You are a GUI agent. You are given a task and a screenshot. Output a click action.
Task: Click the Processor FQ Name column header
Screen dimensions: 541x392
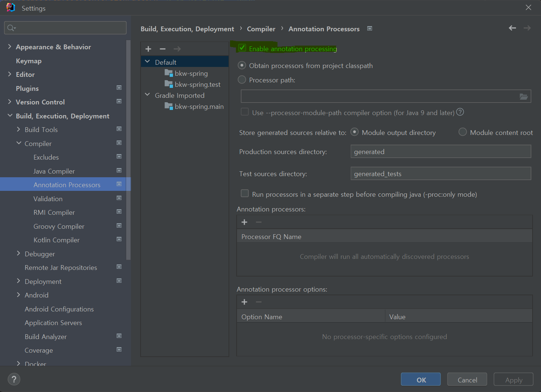point(385,236)
